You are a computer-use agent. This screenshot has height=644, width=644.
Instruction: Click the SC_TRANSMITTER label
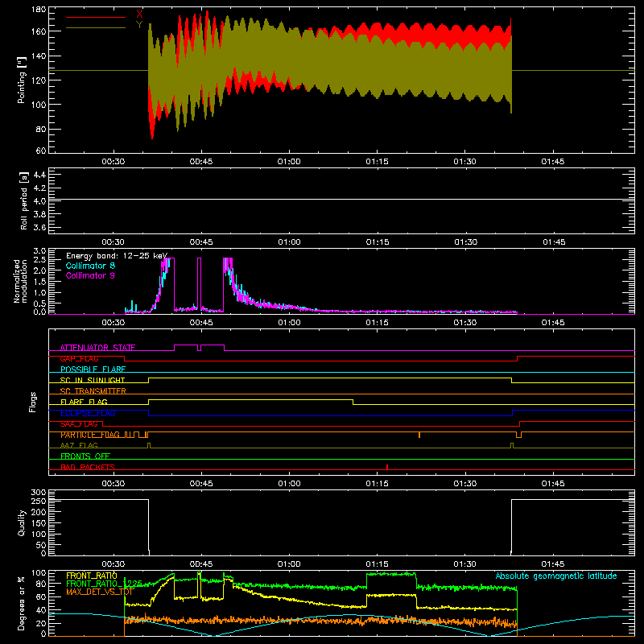(x=93, y=391)
